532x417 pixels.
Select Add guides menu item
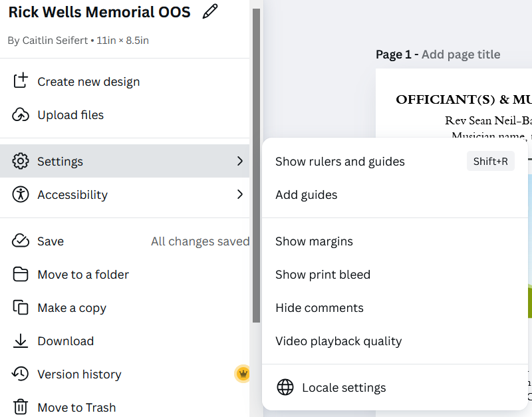pos(306,195)
